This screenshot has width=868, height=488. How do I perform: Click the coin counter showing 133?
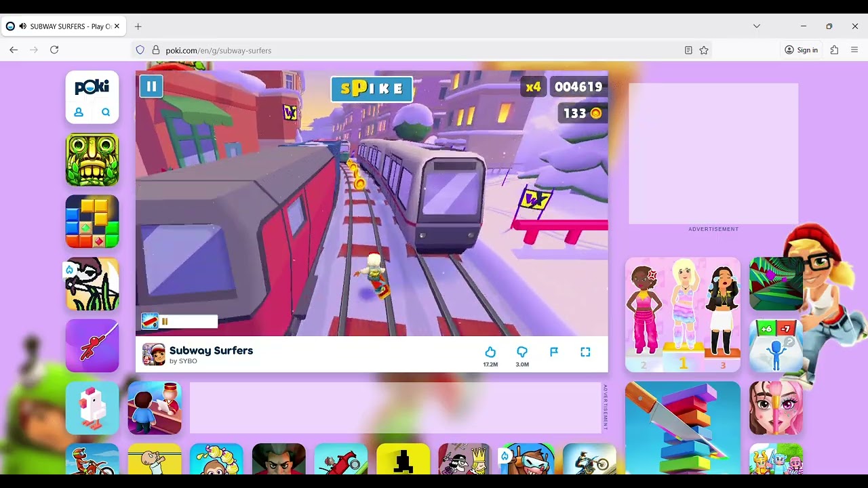[x=582, y=113]
